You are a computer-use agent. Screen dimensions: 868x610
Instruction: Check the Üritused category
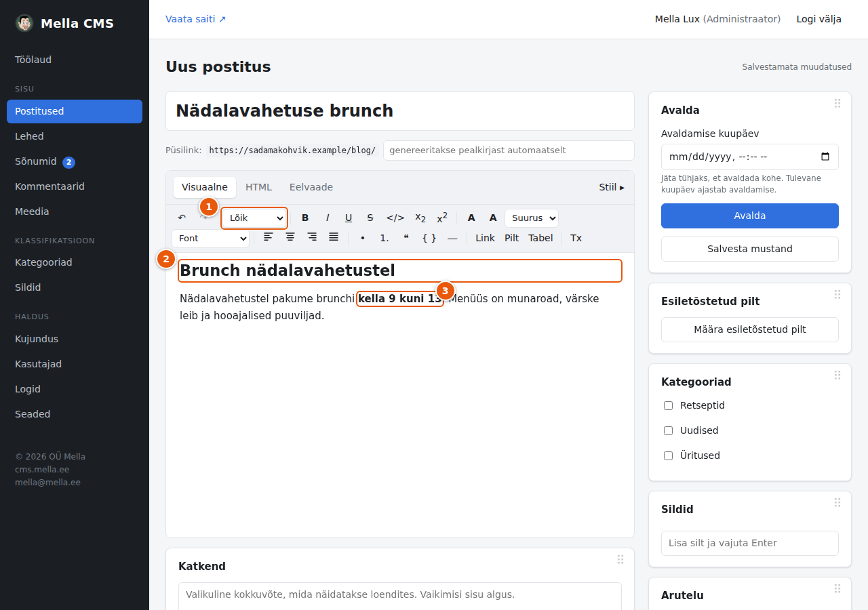coord(668,455)
